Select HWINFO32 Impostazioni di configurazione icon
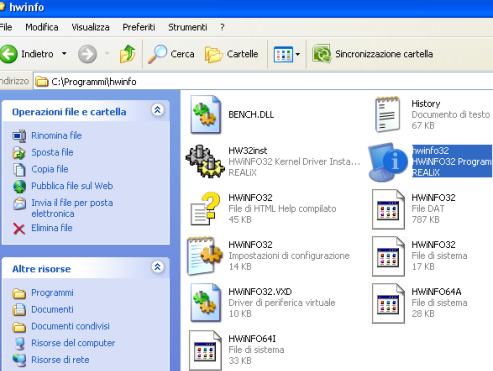 point(205,256)
